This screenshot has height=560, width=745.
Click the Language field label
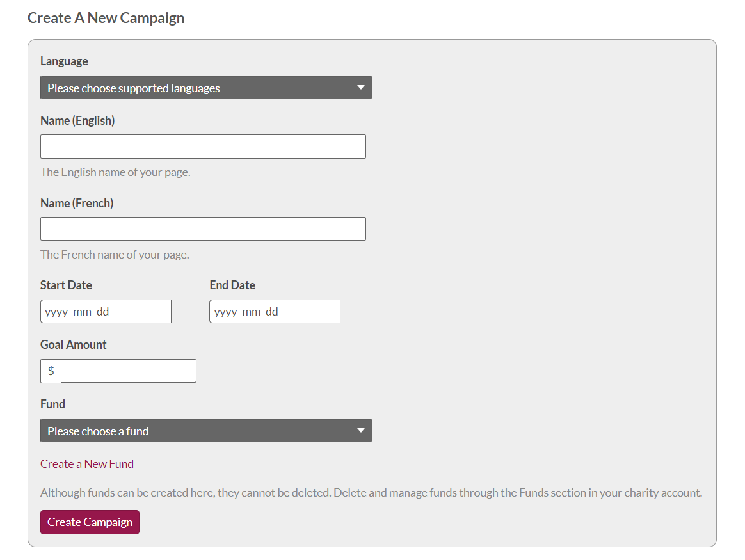coord(64,61)
